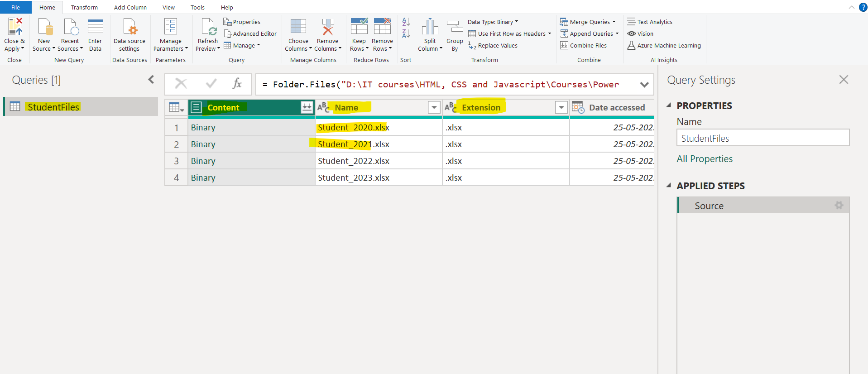
Task: Select the StudentFiles query
Action: click(53, 107)
